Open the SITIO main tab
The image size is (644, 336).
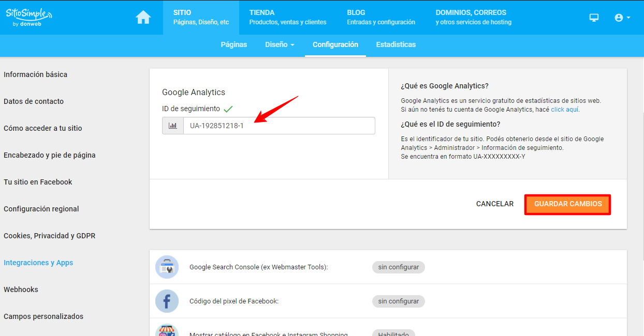click(x=201, y=17)
